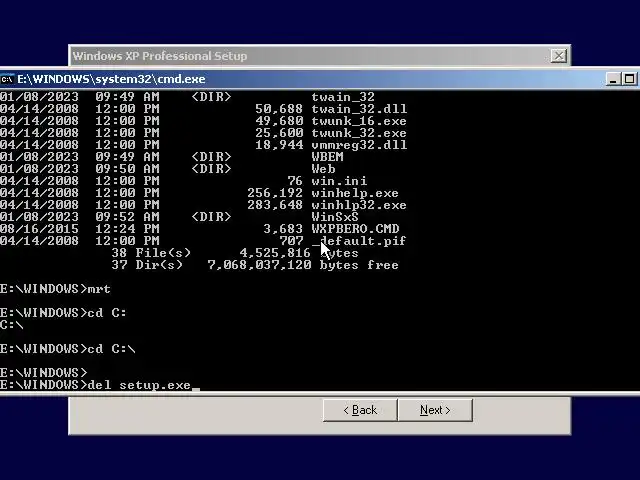Click the 37 Dir(s) summary text

point(147,265)
